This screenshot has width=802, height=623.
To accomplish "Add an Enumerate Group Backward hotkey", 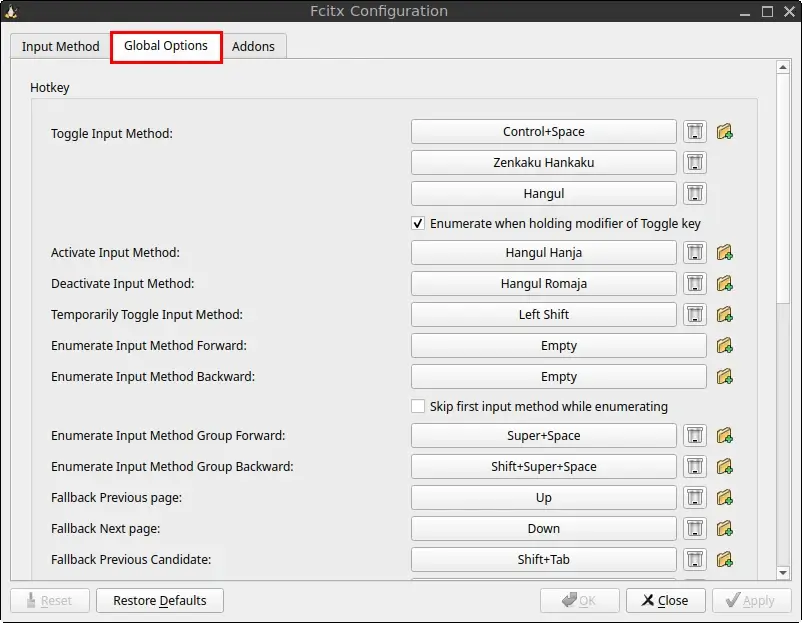I will click(x=724, y=466).
